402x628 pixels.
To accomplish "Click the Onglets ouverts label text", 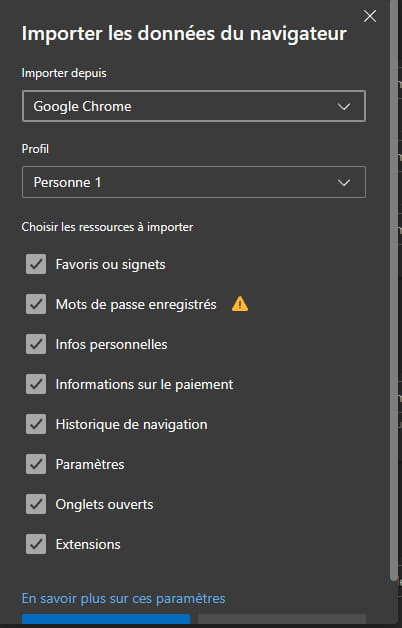I will click(x=105, y=505).
